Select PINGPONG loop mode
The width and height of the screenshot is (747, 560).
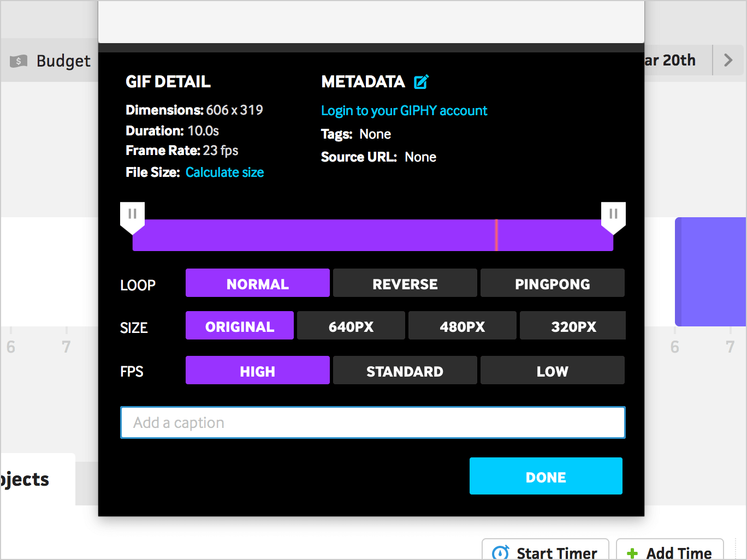coord(553,283)
